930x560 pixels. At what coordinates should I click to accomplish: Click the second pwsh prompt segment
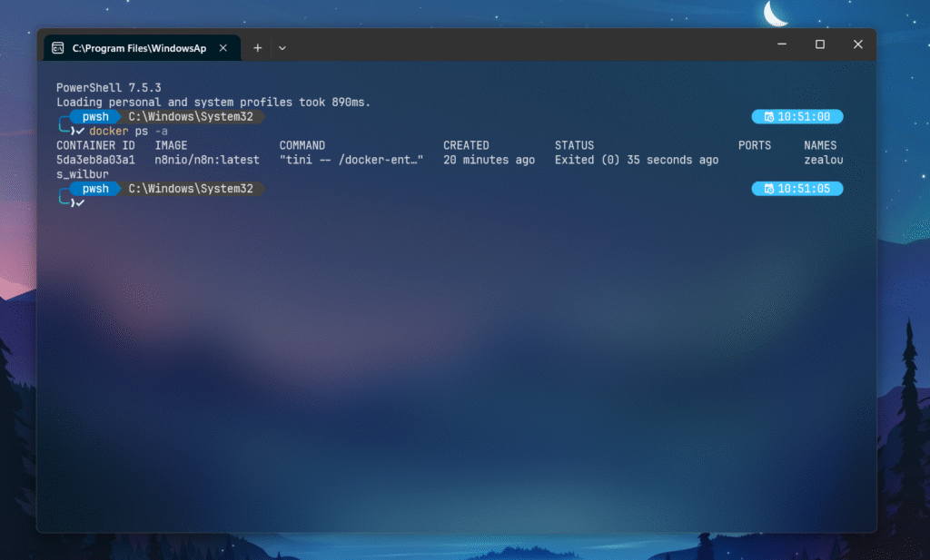coord(94,189)
